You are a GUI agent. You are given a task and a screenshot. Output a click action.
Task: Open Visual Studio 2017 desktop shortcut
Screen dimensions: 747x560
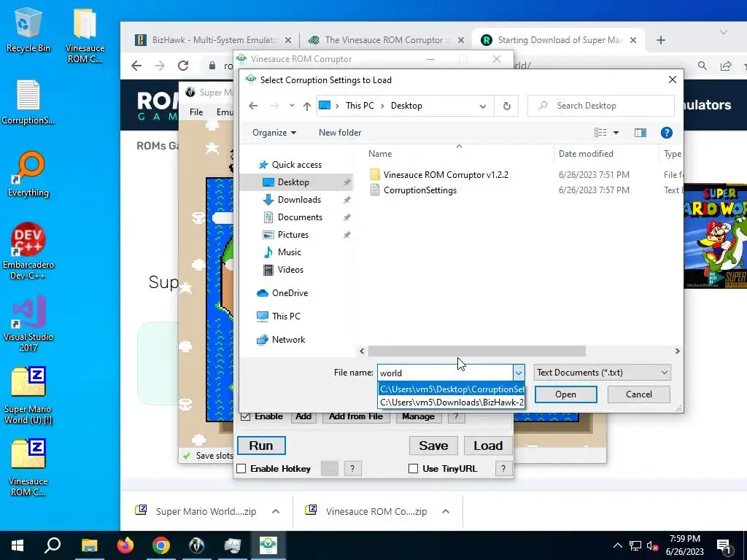pos(28,323)
